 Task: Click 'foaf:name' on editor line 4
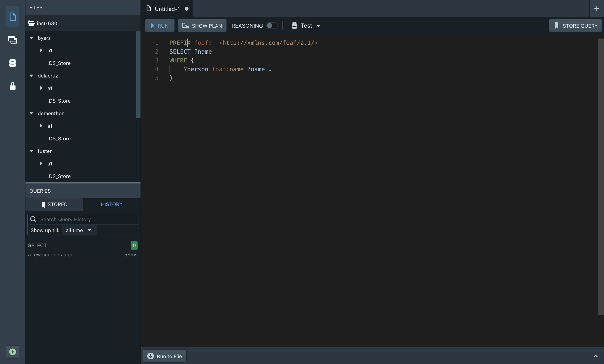[228, 69]
